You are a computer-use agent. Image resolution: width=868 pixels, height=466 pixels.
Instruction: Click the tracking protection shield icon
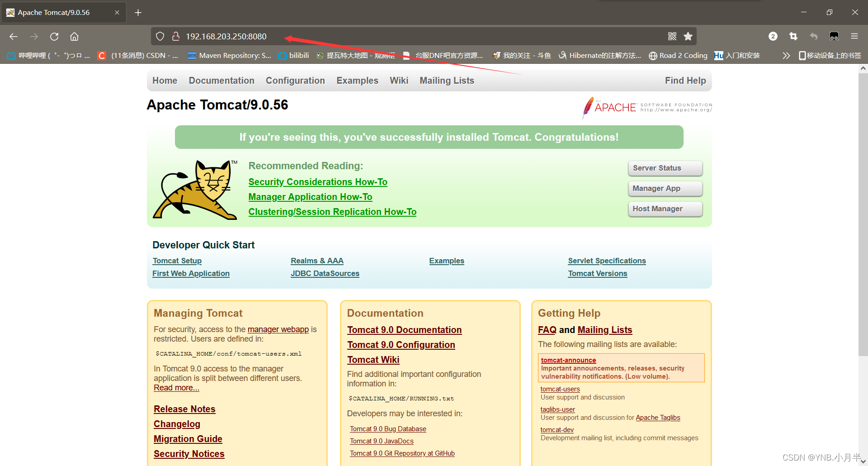160,36
